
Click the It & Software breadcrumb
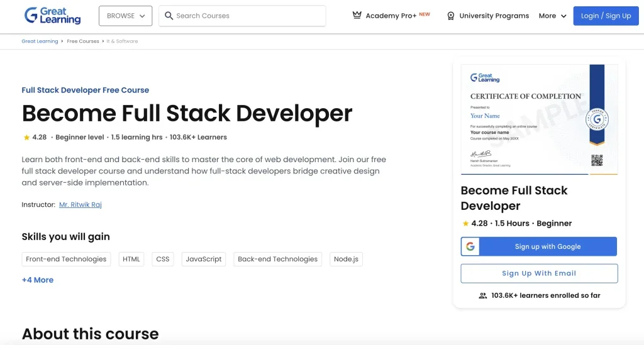click(x=122, y=41)
